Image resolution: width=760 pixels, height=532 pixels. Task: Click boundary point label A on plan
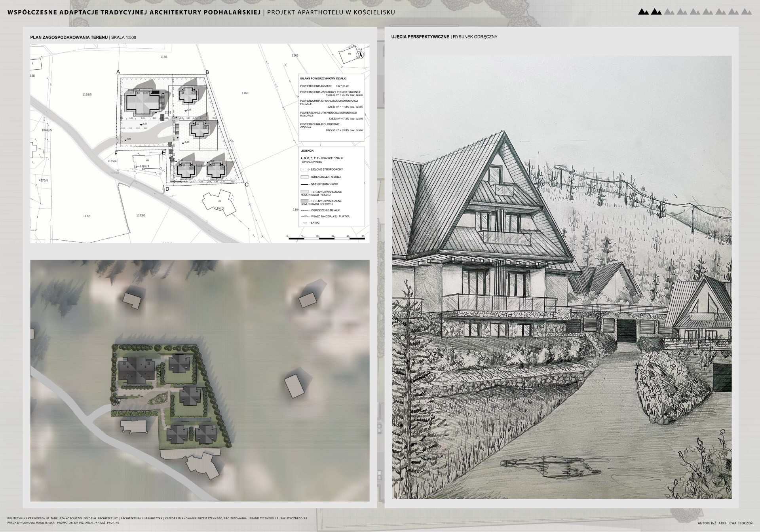(118, 72)
